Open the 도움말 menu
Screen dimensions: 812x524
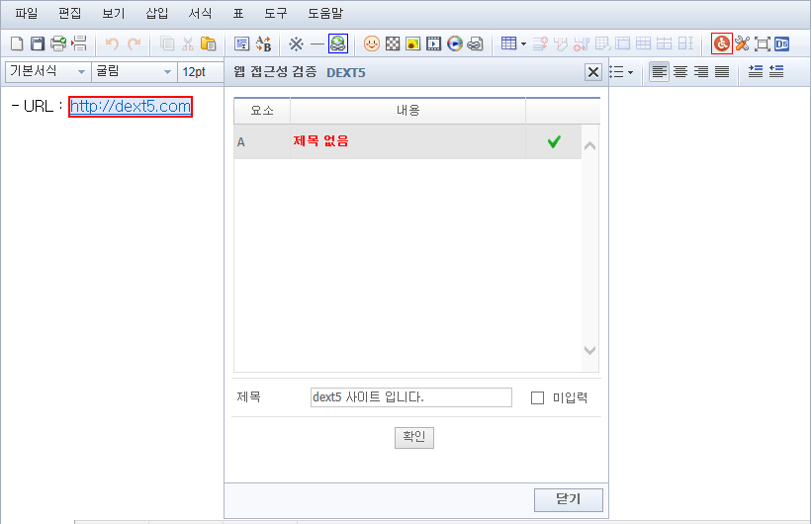click(x=325, y=14)
